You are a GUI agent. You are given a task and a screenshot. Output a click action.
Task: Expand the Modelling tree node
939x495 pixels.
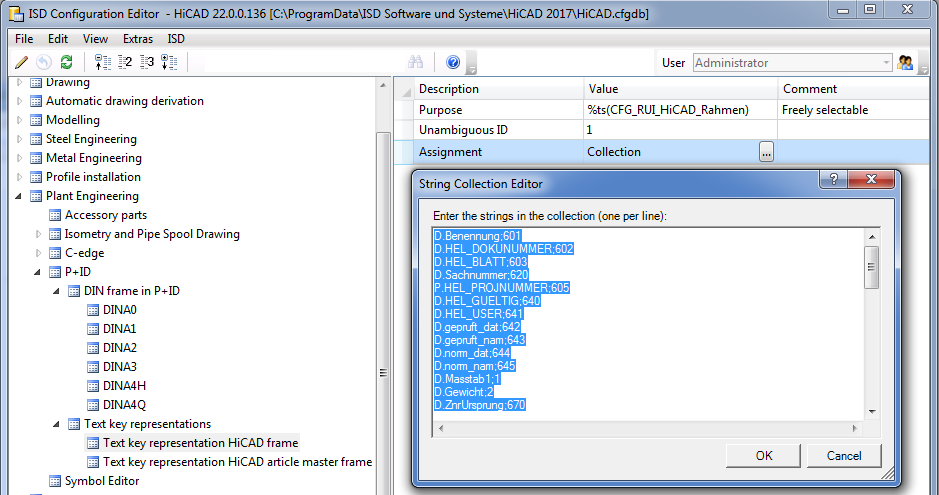(x=20, y=120)
